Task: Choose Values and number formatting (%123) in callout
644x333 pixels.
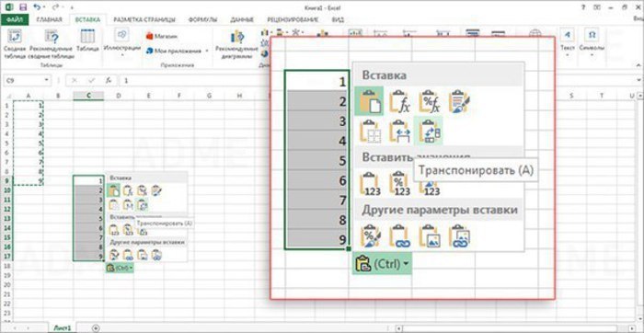Action: click(x=399, y=184)
